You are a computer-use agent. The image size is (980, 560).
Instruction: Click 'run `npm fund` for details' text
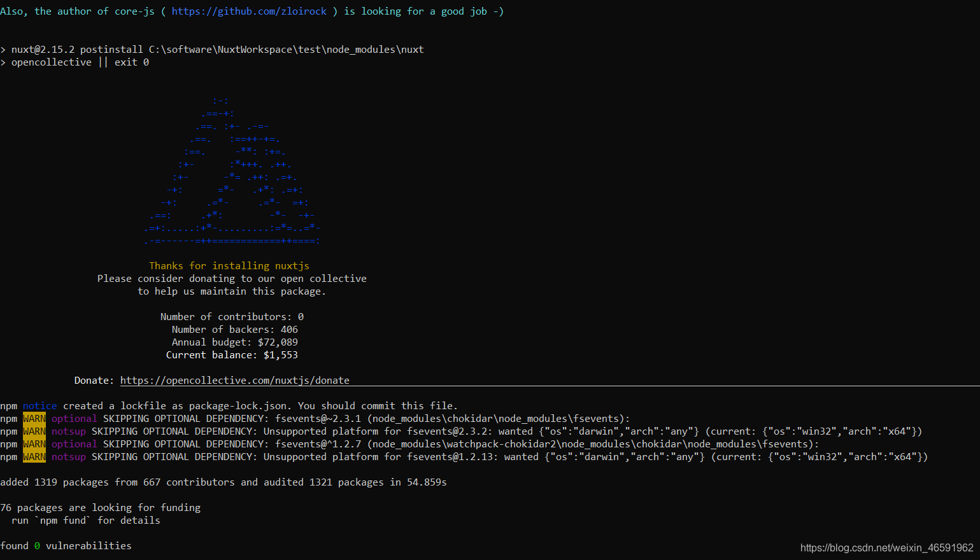click(86, 521)
